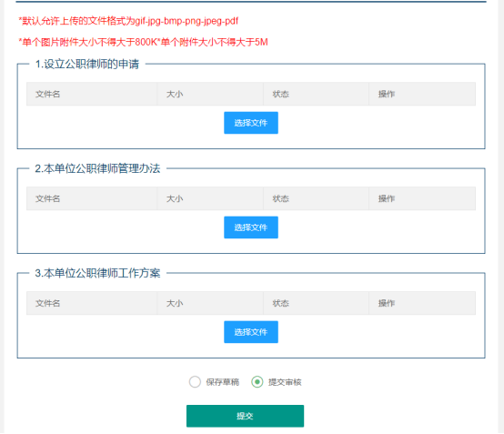
Task: Click 操作 column header in section 1
Action: [x=387, y=95]
